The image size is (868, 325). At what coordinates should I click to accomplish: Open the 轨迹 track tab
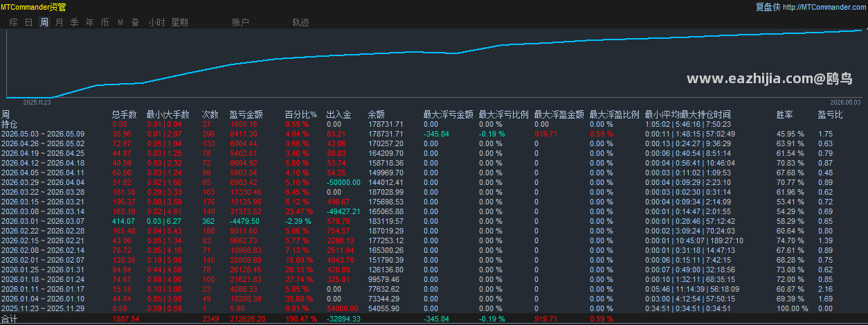tap(301, 22)
